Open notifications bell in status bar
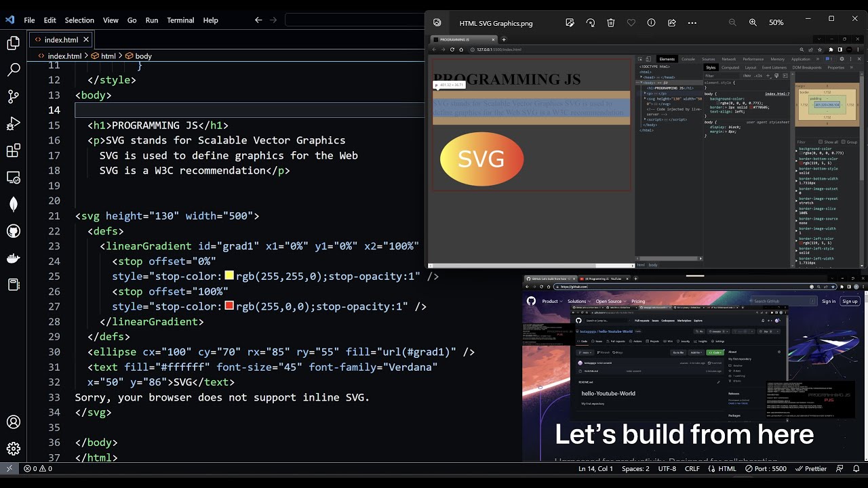Viewport: 868px width, 488px height. 858,468
